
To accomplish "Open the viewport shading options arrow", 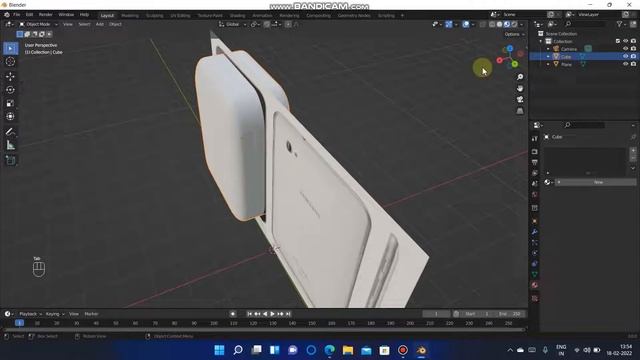I will click(x=522, y=24).
